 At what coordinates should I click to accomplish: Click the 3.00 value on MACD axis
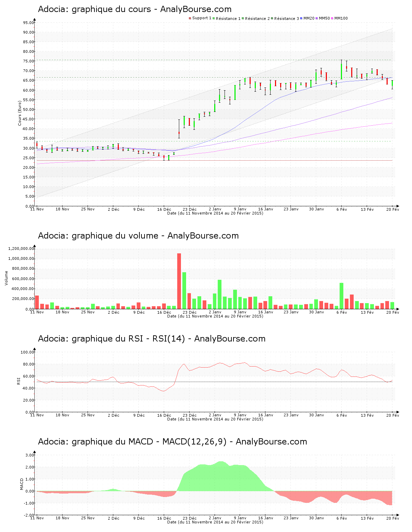(30, 455)
